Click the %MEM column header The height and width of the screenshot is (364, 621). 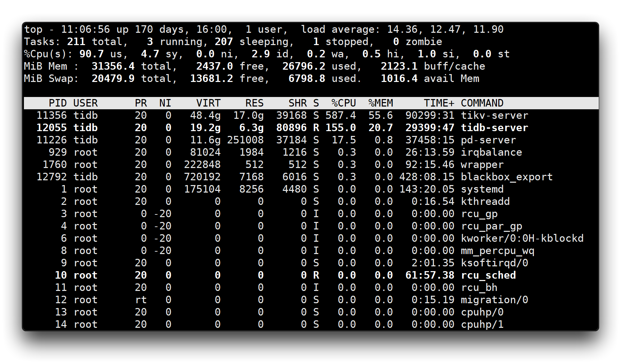(x=381, y=103)
